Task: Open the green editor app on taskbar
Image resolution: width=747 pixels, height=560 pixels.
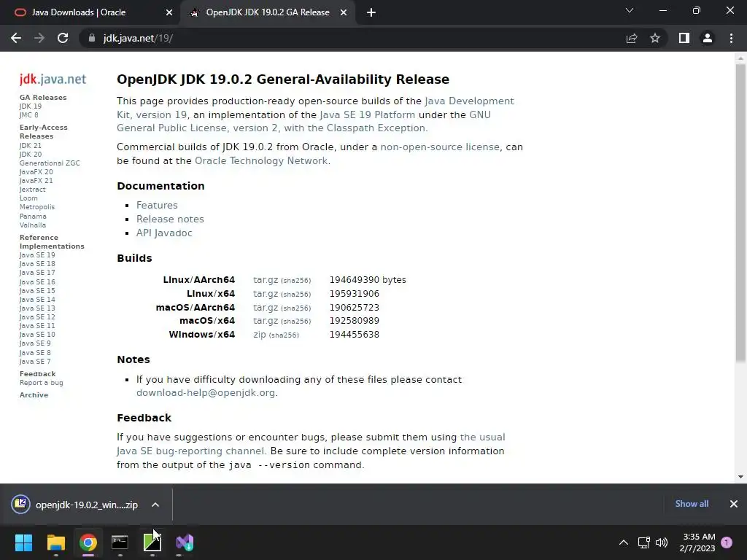Action: pyautogui.click(x=152, y=542)
